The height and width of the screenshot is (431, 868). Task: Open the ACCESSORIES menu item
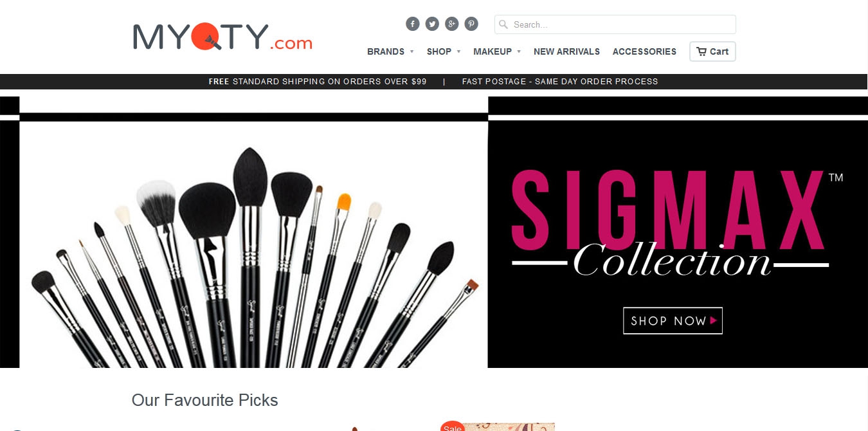[x=644, y=51]
